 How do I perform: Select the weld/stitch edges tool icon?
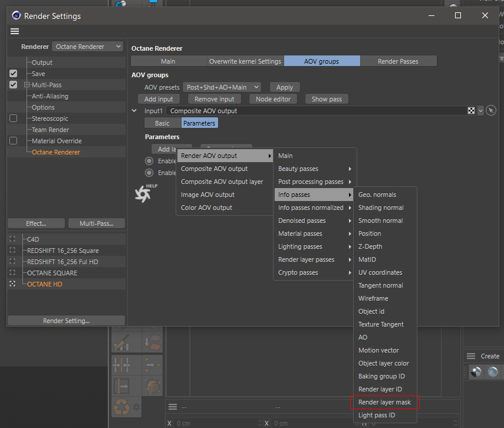tap(122, 365)
